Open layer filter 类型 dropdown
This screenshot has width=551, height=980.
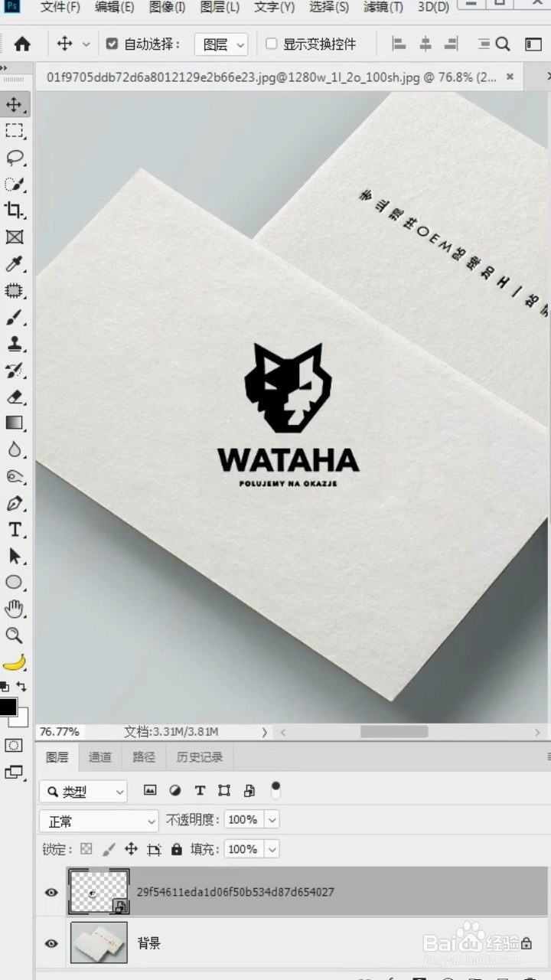[83, 792]
